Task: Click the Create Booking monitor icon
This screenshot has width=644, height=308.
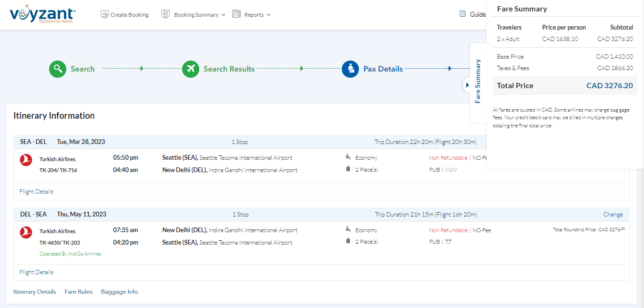Action: tap(105, 14)
